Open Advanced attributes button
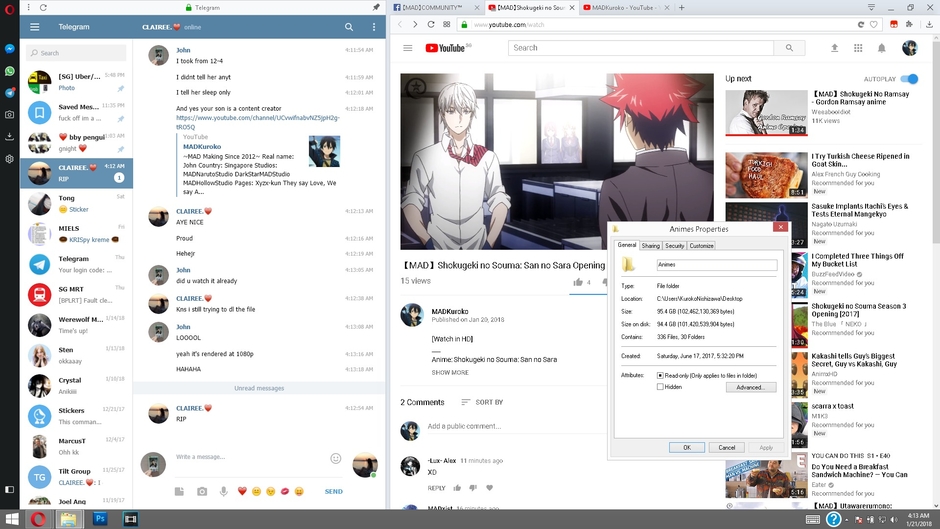Screen dimensions: 940x529 [751, 387]
